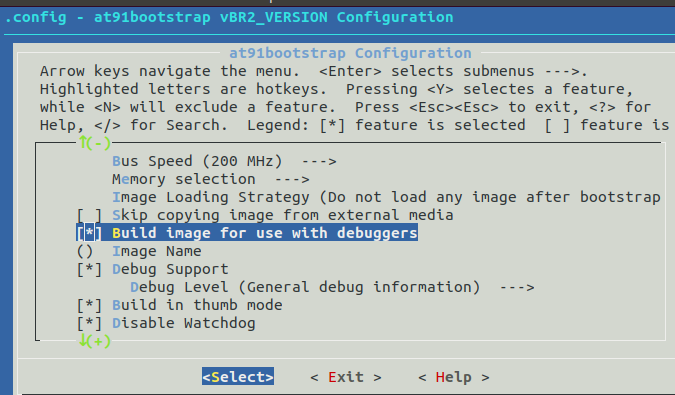Click the <Select> button

(x=238, y=377)
